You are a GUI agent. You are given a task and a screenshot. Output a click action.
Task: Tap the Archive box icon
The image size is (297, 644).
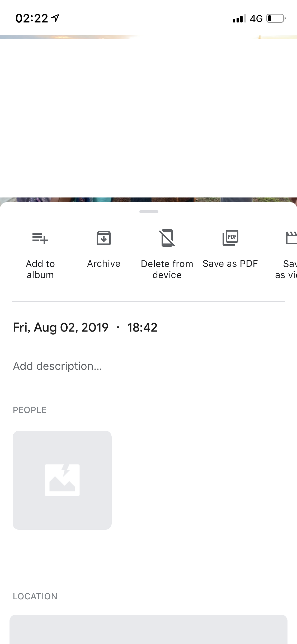[x=104, y=238]
